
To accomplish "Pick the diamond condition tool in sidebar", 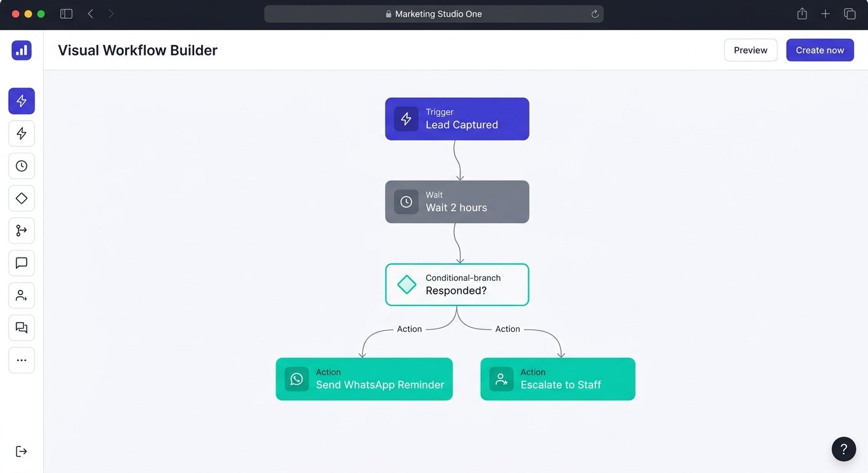I will click(x=22, y=198).
